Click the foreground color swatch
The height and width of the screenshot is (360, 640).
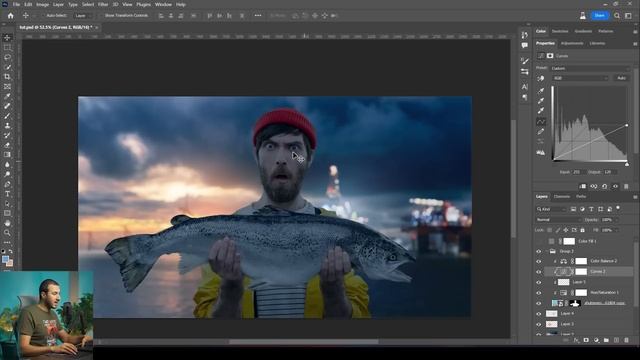point(5,260)
